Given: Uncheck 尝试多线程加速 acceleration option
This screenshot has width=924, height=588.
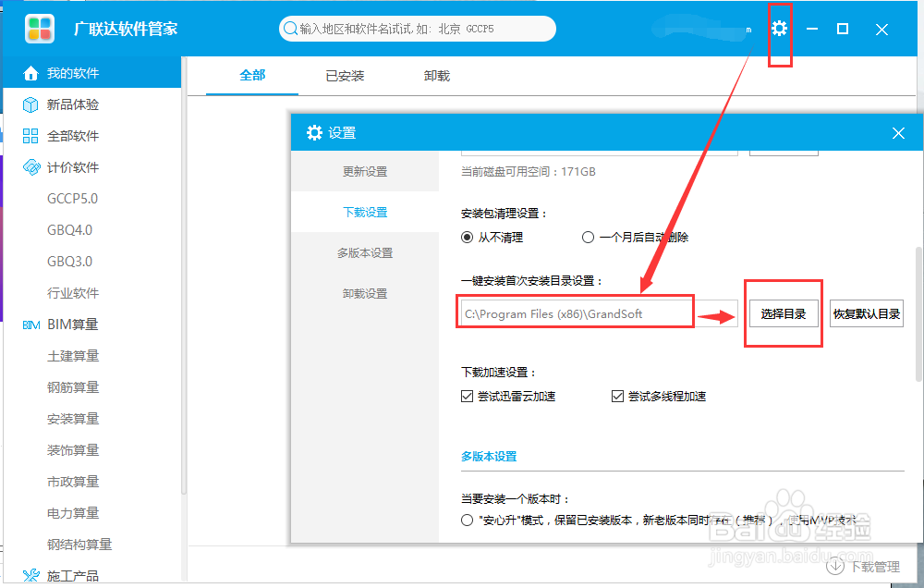Looking at the screenshot, I should (x=617, y=396).
